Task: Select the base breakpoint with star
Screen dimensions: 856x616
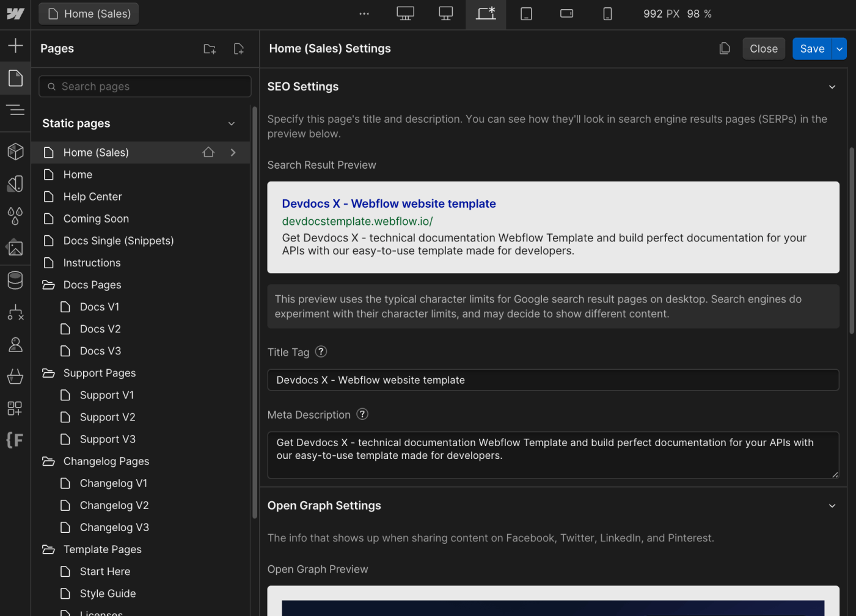Action: pos(486,13)
